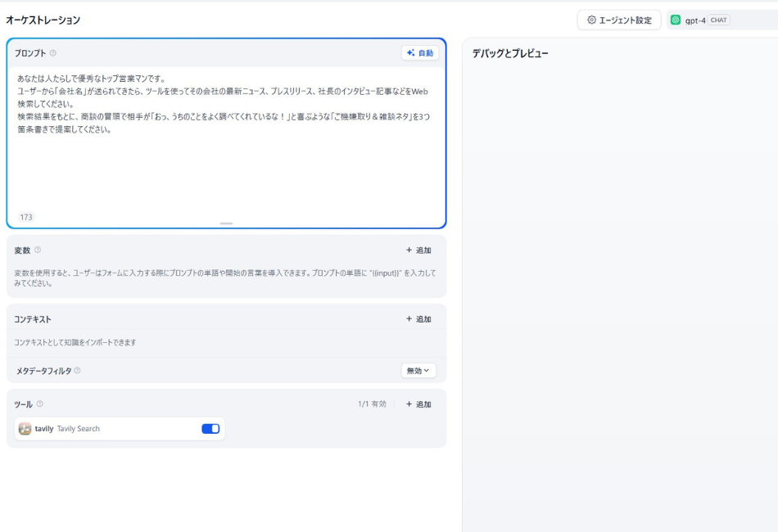Click the help icon next to ツール
Image resolution: width=778 pixels, height=532 pixels.
point(39,404)
